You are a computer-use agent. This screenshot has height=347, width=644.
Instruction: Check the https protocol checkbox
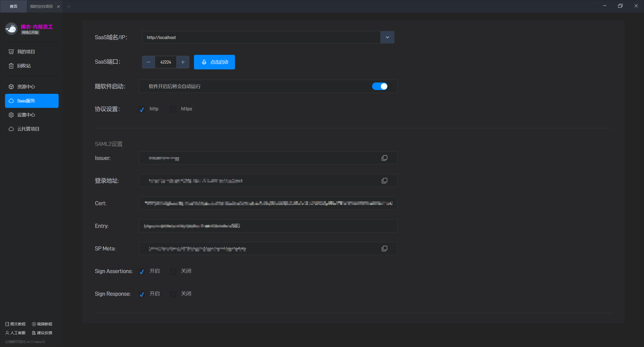[173, 109]
